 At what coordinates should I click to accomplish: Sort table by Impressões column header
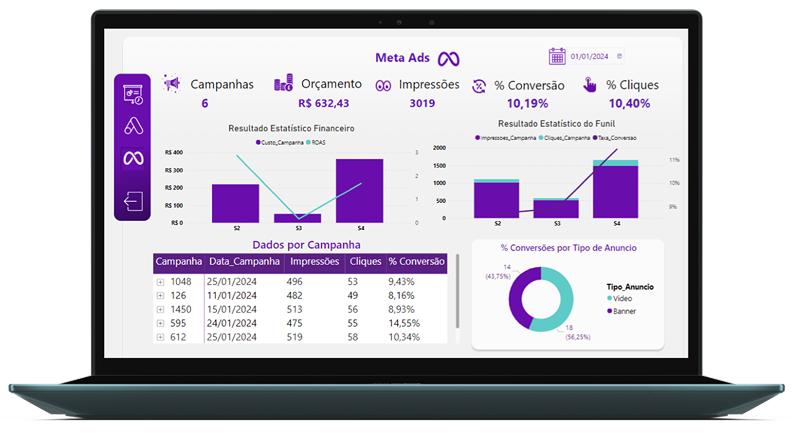point(313,262)
